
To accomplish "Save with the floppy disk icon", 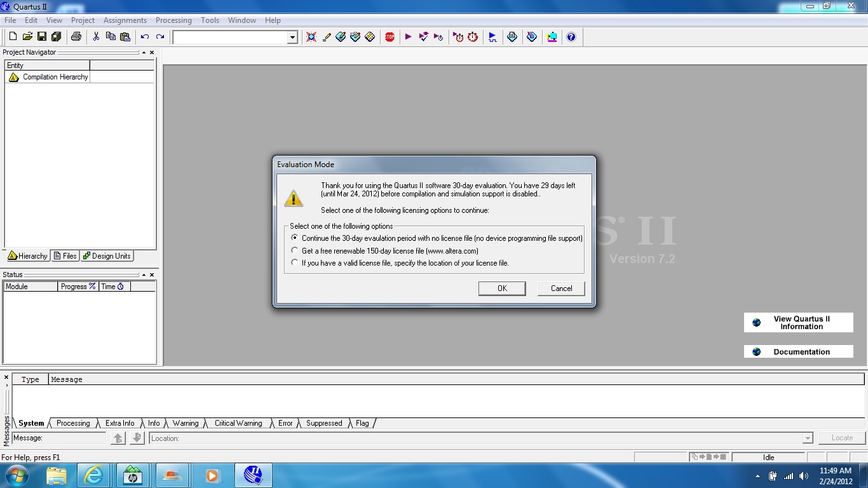I will pos(42,37).
